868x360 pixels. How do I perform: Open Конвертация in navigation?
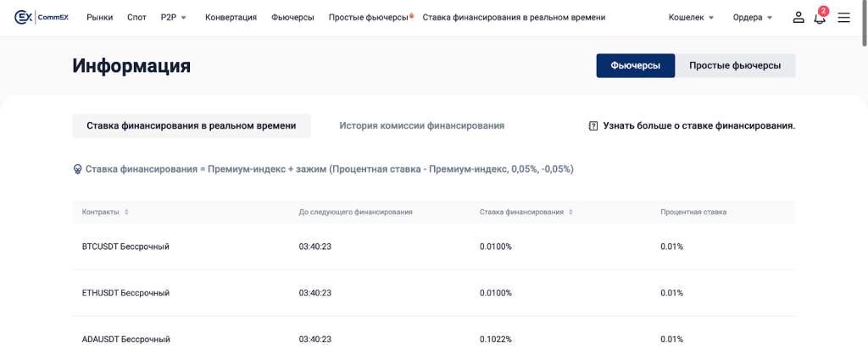(x=231, y=17)
